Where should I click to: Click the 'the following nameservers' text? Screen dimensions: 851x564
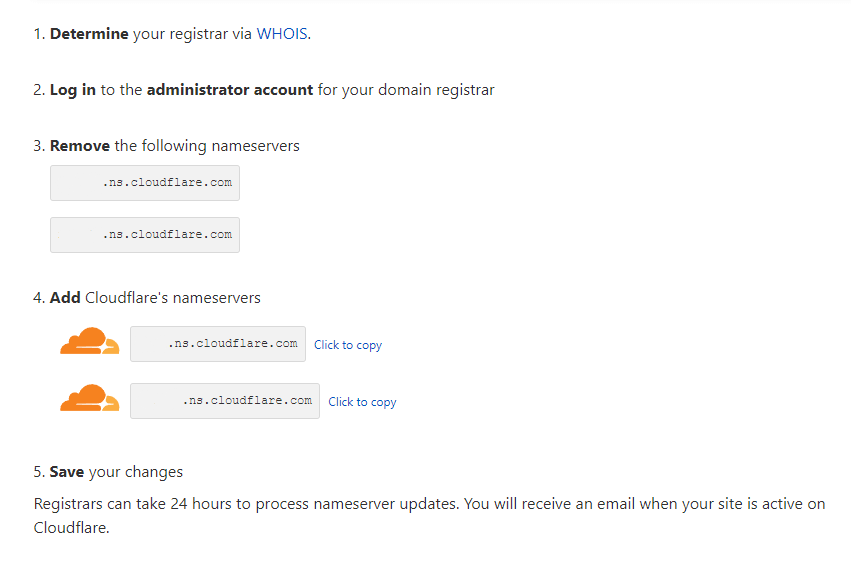tap(207, 146)
